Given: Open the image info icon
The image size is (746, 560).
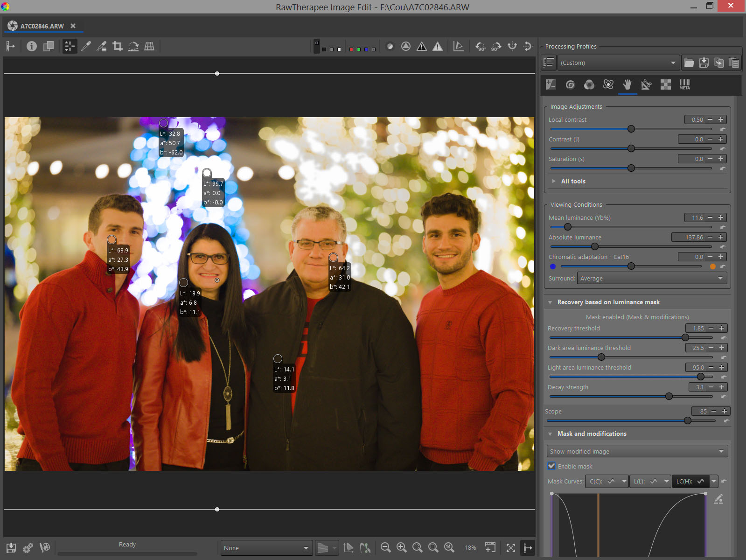Looking at the screenshot, I should (32, 46).
